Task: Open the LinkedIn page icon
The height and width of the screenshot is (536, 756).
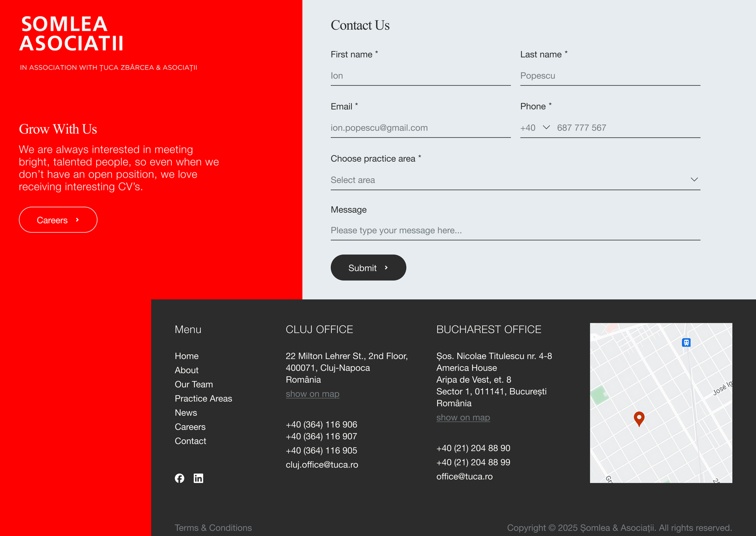Action: click(198, 478)
